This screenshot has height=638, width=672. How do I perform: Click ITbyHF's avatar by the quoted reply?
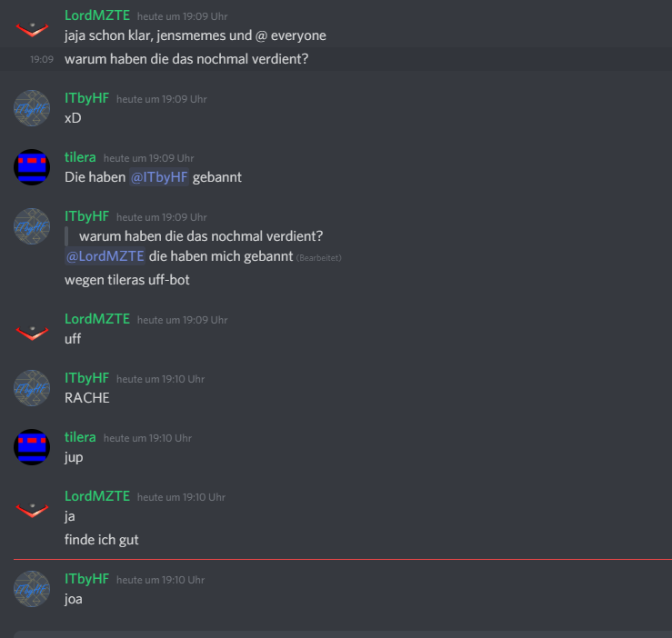point(32,226)
